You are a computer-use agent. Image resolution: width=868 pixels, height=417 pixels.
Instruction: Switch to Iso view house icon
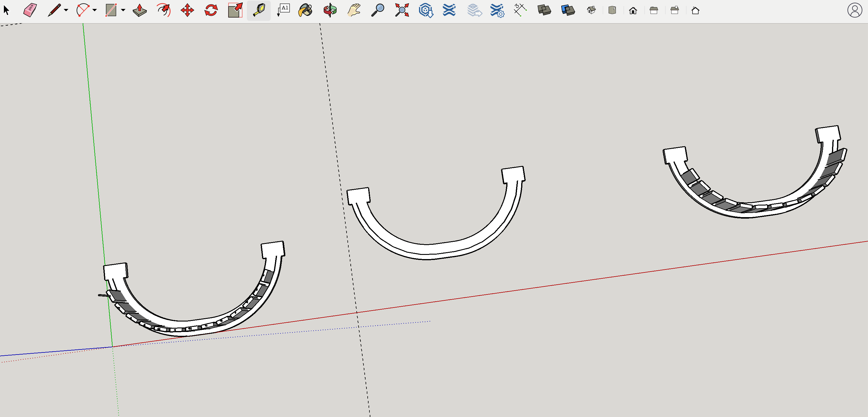[591, 10]
